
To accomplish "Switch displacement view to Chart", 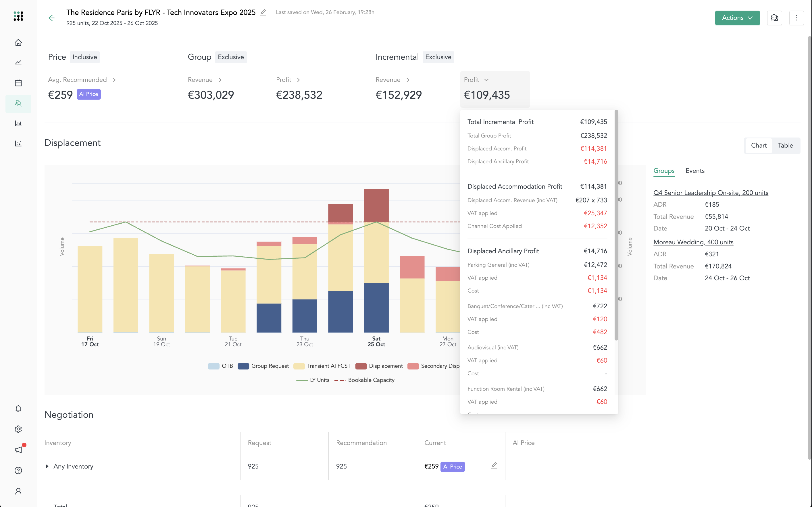I will coord(759,146).
